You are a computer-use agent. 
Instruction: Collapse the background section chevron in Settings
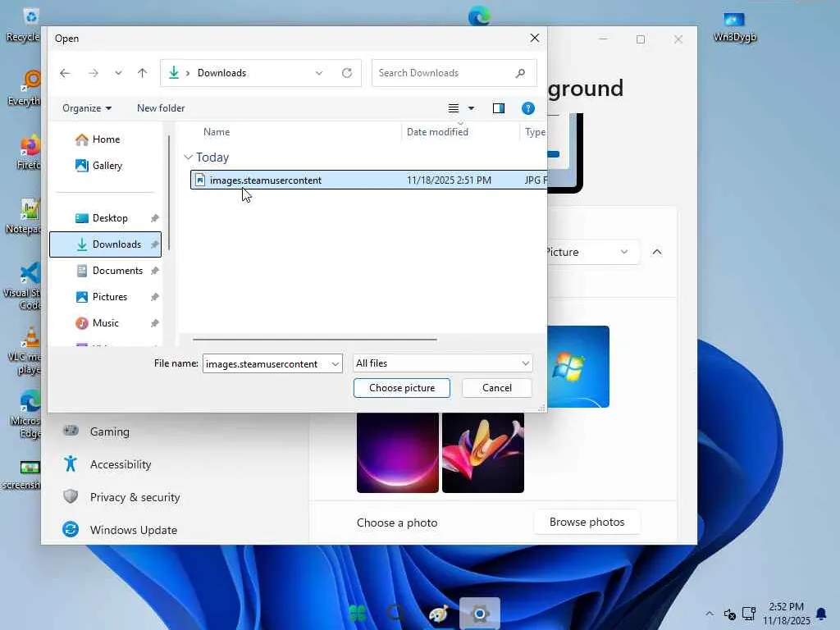[657, 252]
